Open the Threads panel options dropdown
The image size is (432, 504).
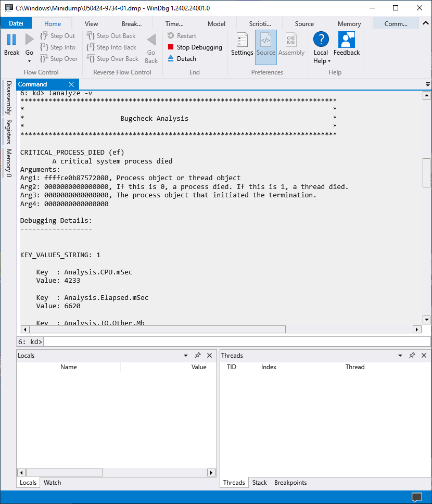click(400, 356)
